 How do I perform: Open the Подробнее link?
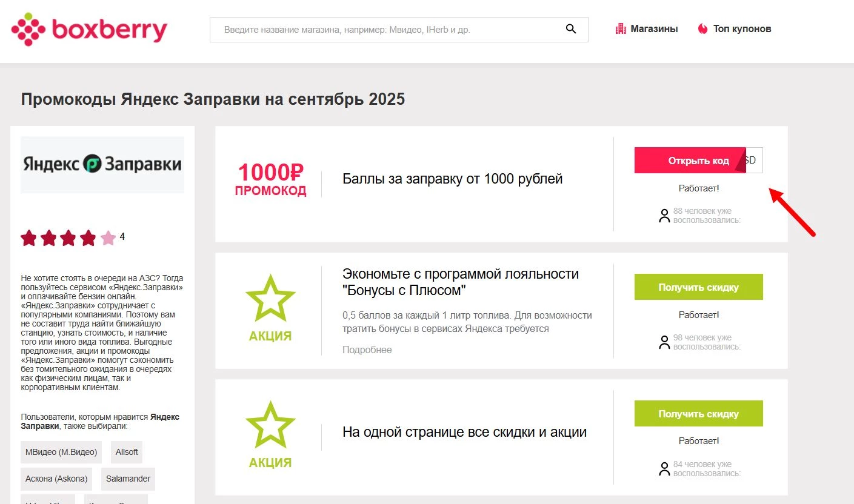[x=365, y=350]
